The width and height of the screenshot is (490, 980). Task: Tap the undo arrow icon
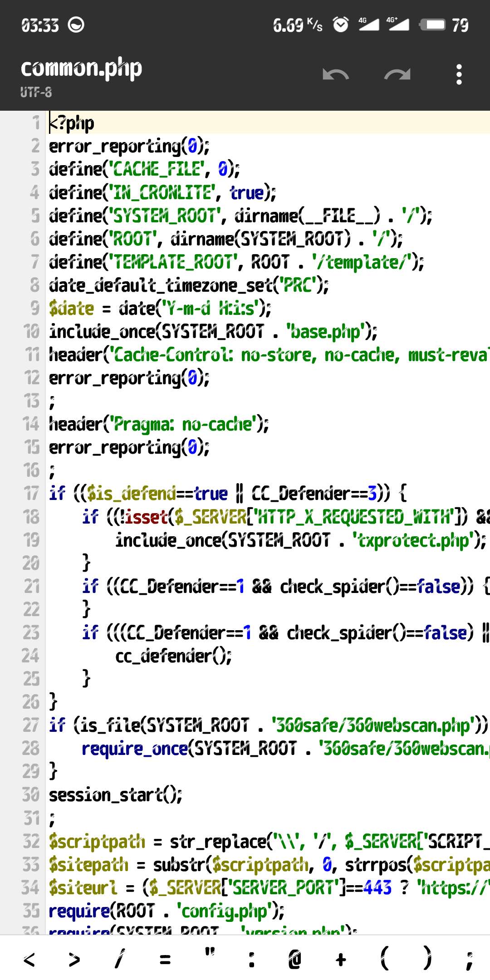pyautogui.click(x=336, y=74)
